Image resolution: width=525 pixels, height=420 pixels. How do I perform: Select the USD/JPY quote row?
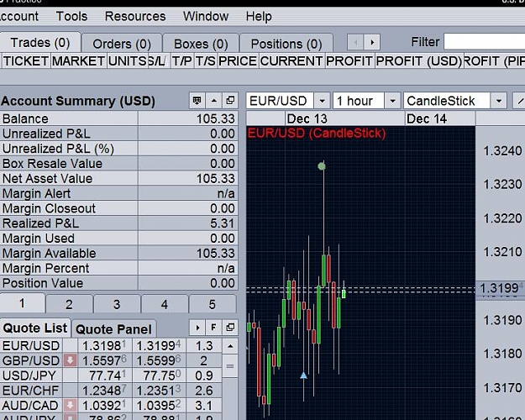tap(111, 375)
